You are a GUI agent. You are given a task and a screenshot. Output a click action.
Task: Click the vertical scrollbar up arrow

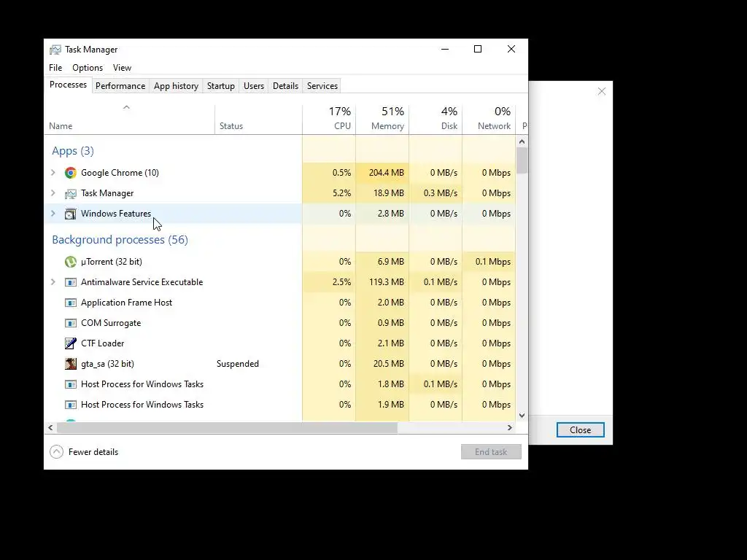pos(522,141)
